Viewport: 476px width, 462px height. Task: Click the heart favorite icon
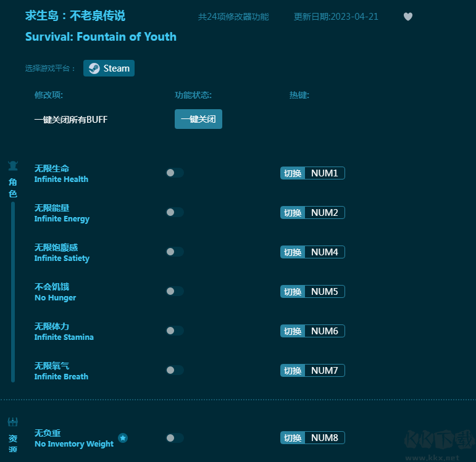click(407, 17)
